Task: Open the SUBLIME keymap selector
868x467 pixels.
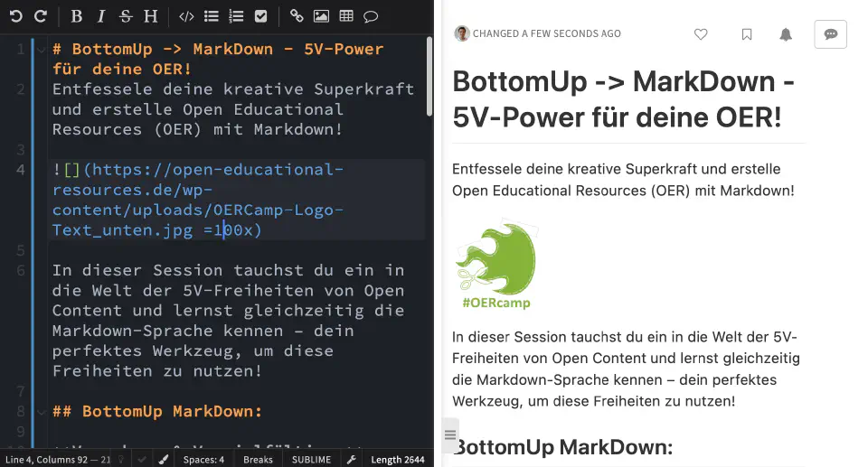Action: click(x=311, y=459)
